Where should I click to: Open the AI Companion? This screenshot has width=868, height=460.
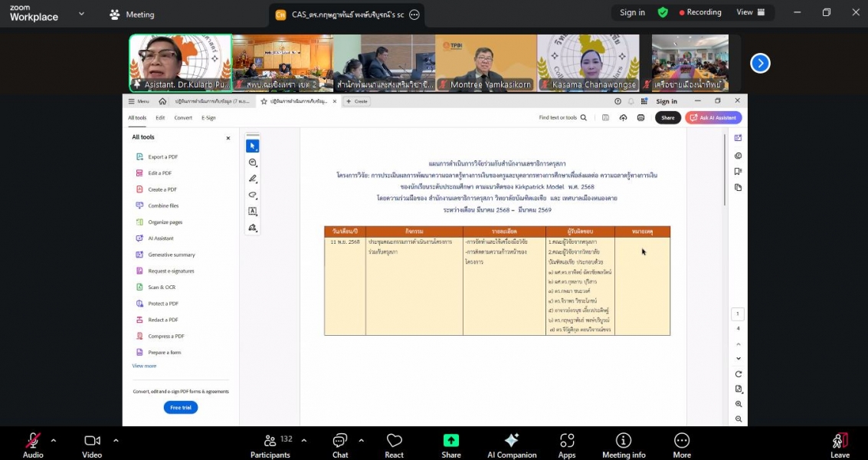click(512, 442)
